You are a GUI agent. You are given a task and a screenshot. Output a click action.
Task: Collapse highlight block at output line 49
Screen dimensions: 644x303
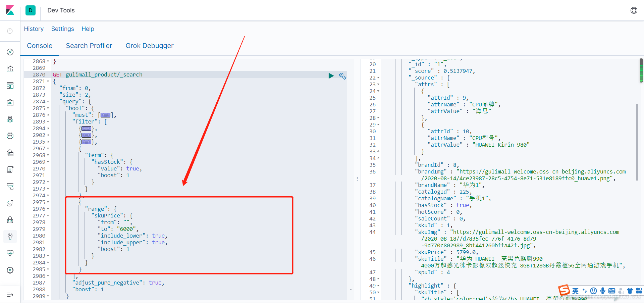pyautogui.click(x=378, y=286)
